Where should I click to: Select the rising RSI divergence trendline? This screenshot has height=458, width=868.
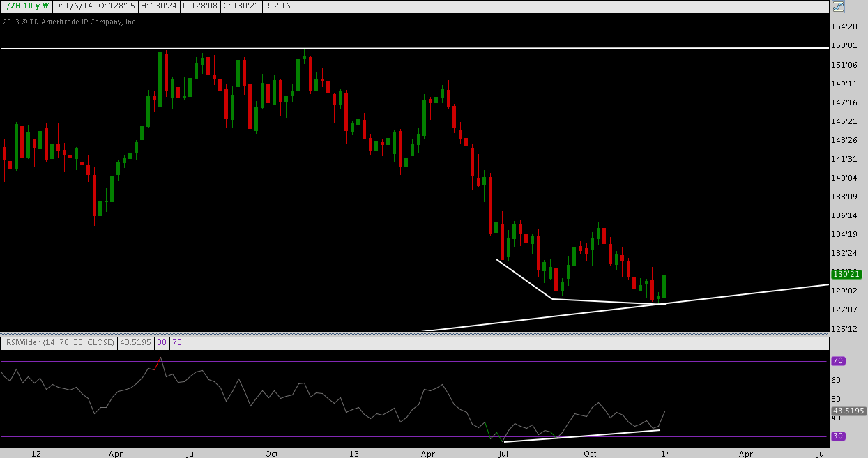pyautogui.click(x=581, y=436)
